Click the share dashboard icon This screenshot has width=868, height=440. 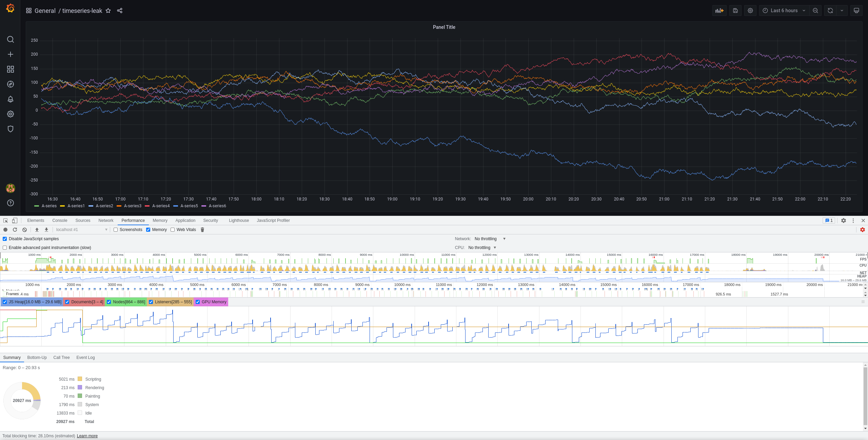pyautogui.click(x=119, y=11)
